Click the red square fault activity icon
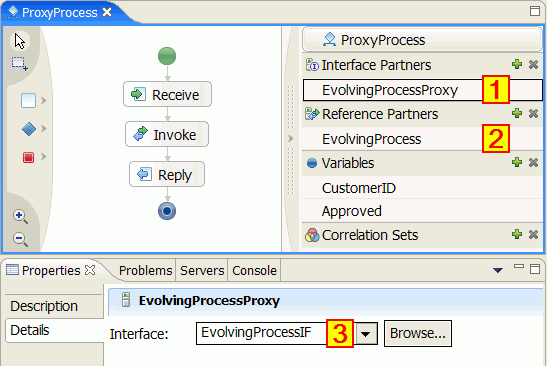Image resolution: width=547 pixels, height=366 pixels. click(29, 157)
